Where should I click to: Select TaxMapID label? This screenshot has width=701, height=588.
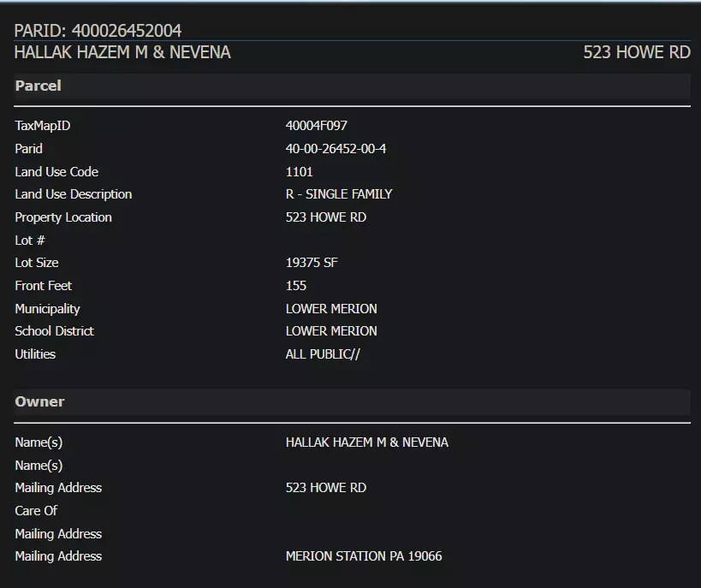[x=43, y=126]
